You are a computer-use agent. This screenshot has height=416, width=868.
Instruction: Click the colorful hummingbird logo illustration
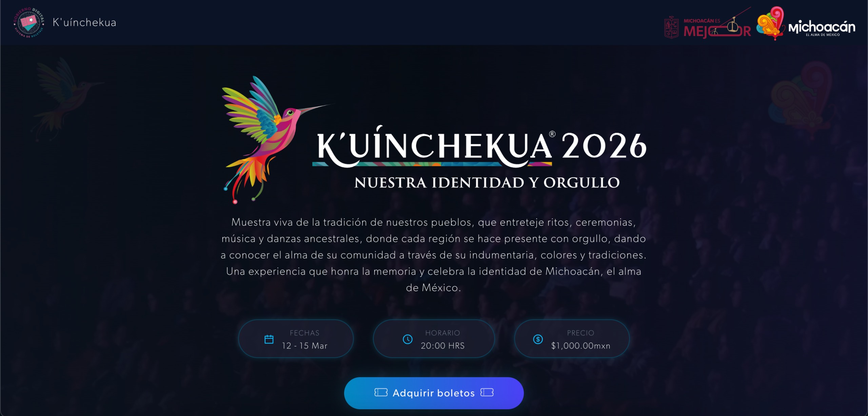(x=271, y=139)
